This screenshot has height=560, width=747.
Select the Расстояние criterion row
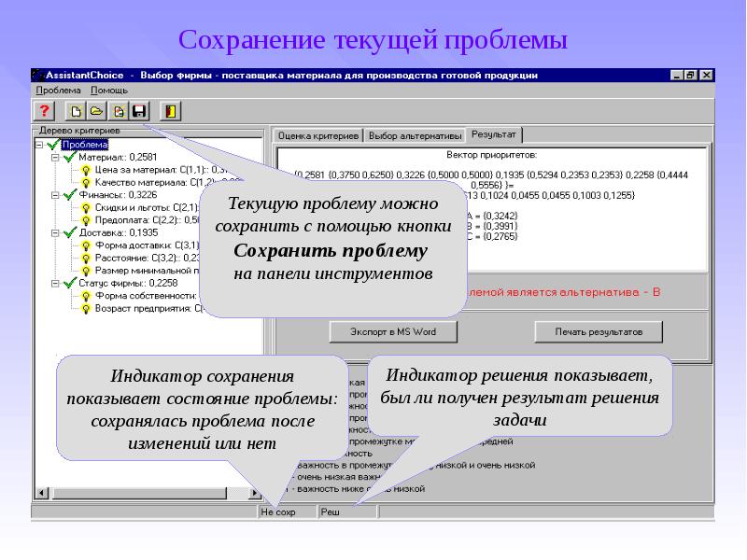148,258
